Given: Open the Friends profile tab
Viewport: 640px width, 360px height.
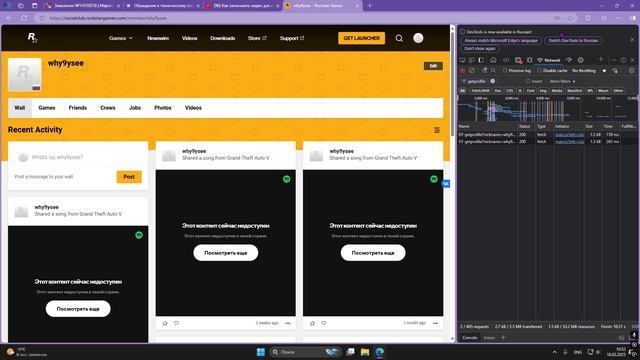Looking at the screenshot, I should point(78,108).
